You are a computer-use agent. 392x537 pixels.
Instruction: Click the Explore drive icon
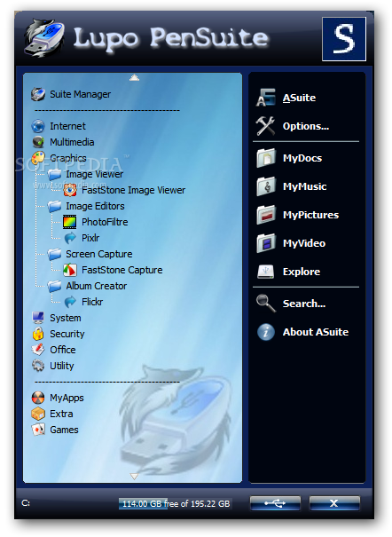pyautogui.click(x=266, y=272)
